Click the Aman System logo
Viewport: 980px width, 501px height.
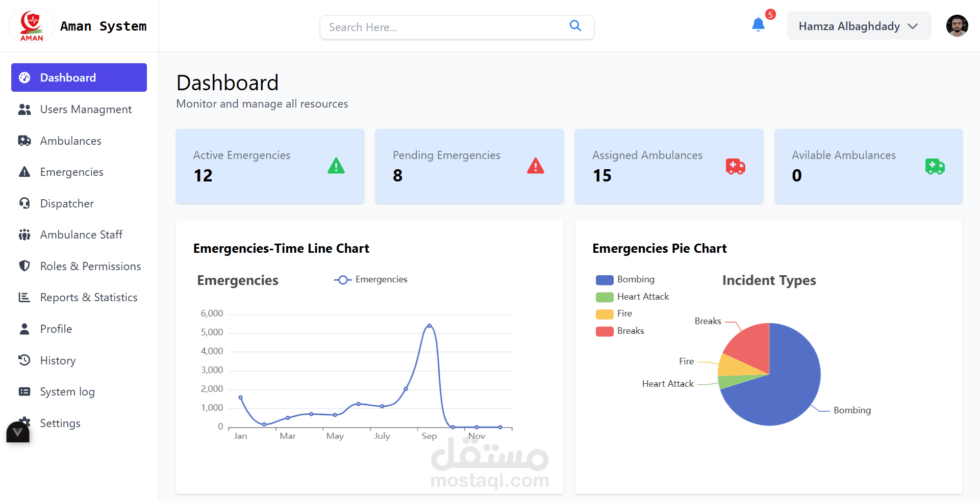coord(32,25)
